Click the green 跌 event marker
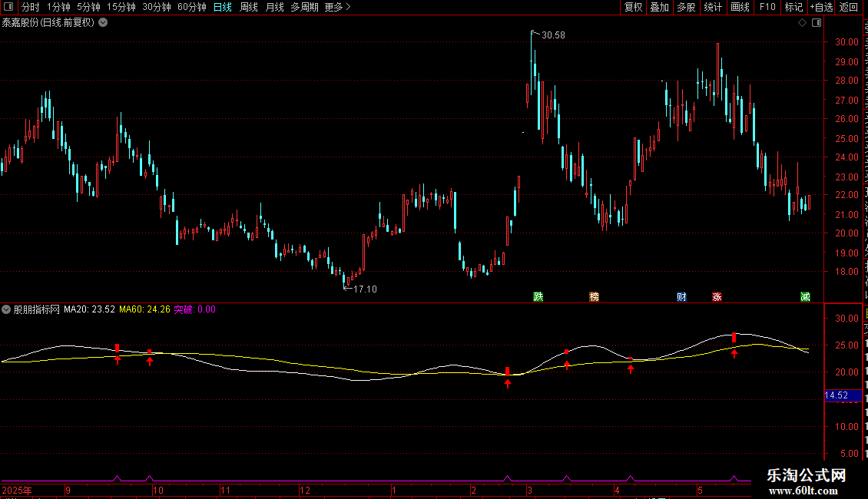 pyautogui.click(x=538, y=296)
